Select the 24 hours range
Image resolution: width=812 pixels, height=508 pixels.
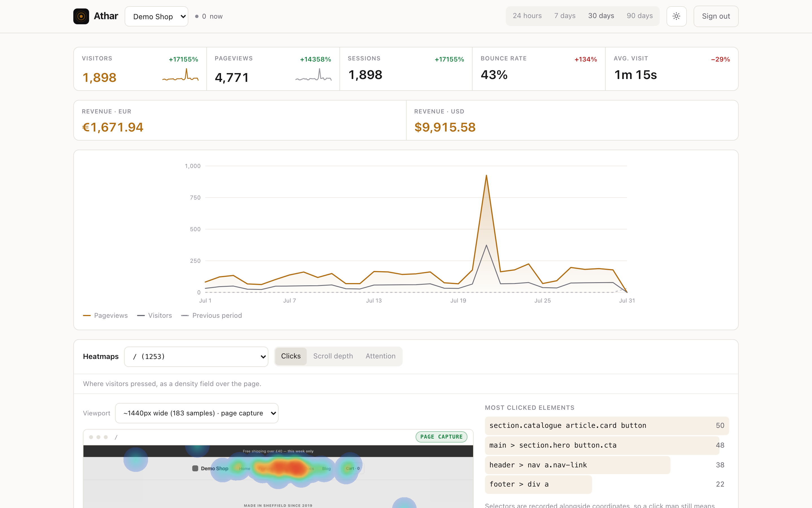click(527, 16)
